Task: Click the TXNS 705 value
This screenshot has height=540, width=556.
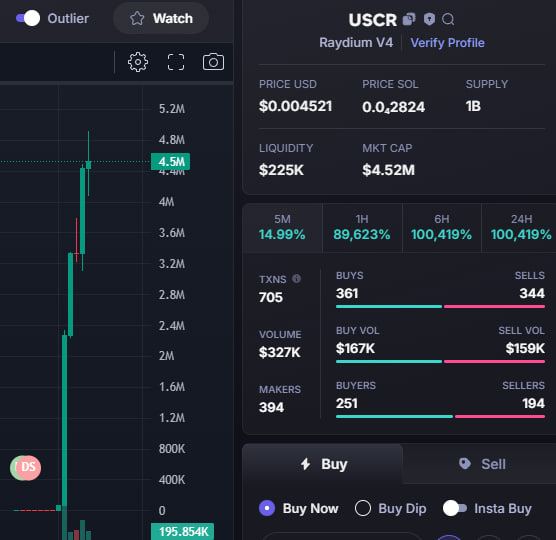Action: 271,297
